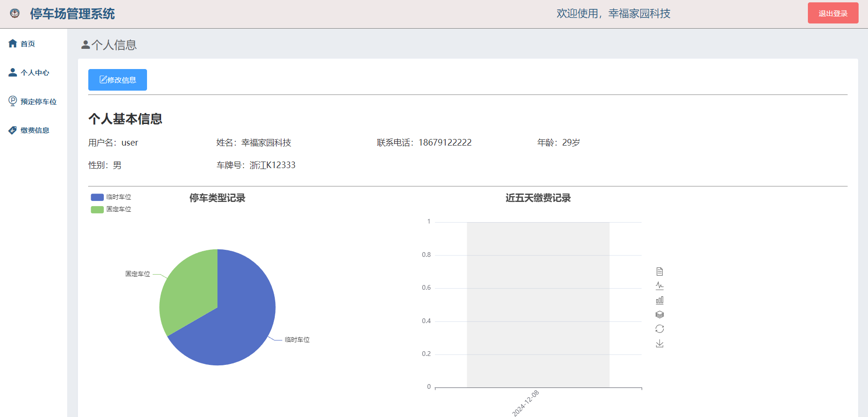Click the 退出登录 button
Image resolution: width=868 pixels, height=417 pixels.
click(833, 13)
